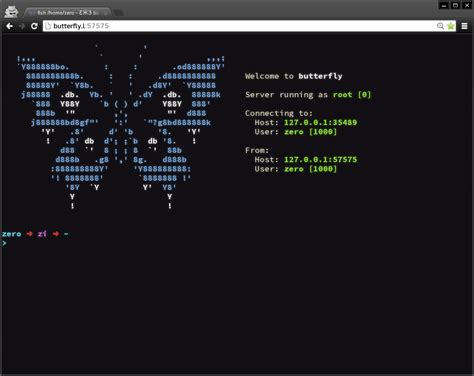Click the 'From:' heading text
474x376 pixels.
(x=257, y=150)
